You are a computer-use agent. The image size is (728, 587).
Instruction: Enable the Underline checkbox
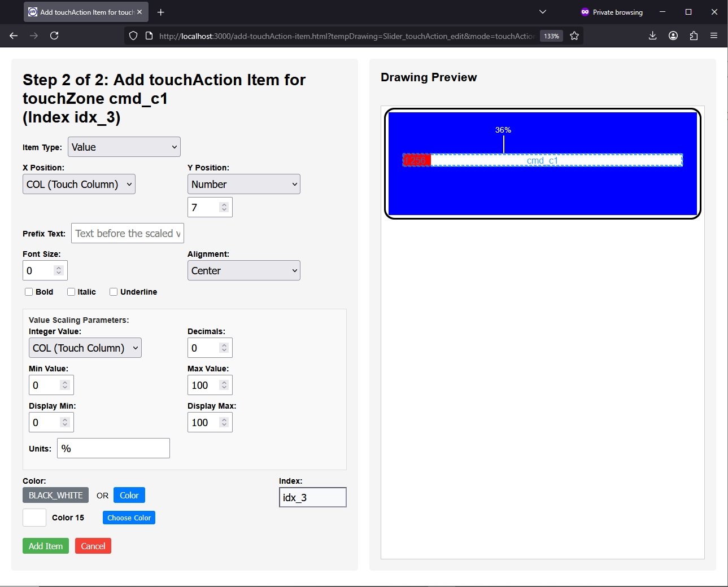tap(114, 292)
